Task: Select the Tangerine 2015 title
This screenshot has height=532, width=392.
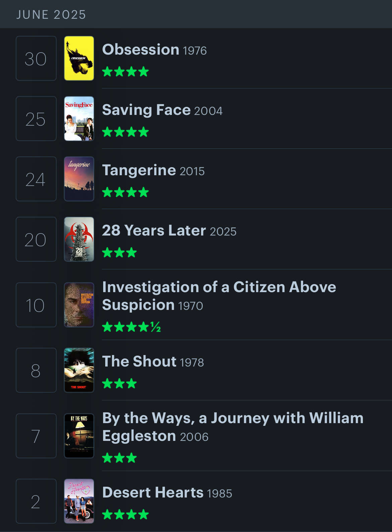Action: [153, 171]
